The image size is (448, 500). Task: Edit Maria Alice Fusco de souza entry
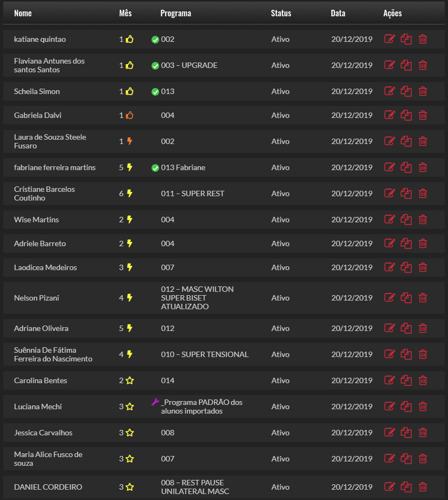pyautogui.click(x=389, y=459)
